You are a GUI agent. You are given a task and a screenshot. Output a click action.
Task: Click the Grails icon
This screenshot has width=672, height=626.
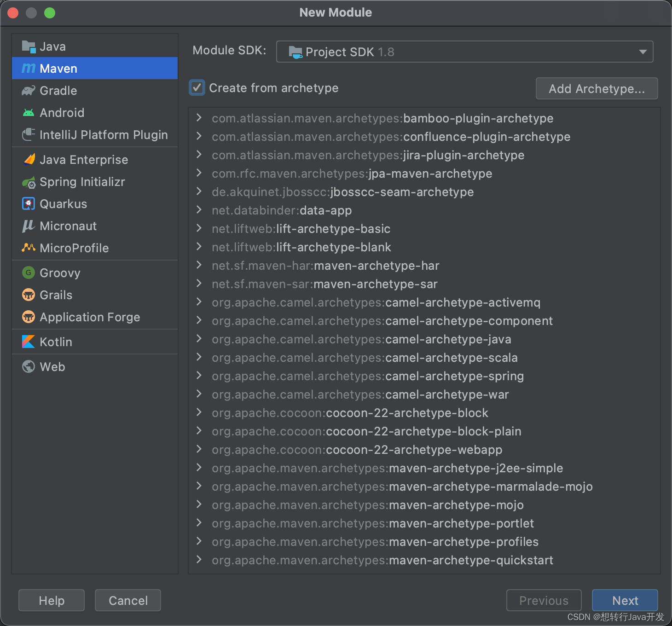click(29, 295)
